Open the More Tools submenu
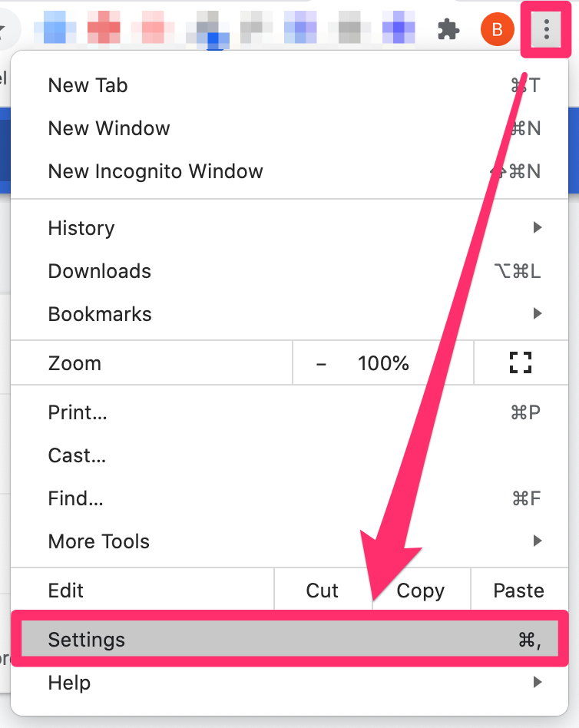579x728 pixels. [98, 541]
